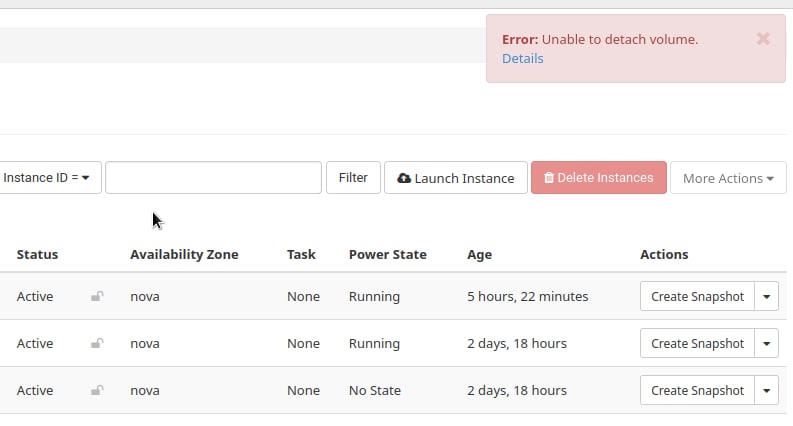The height and width of the screenshot is (426, 793).
Task: Create Snapshot for the second Running instance
Action: pos(697,343)
